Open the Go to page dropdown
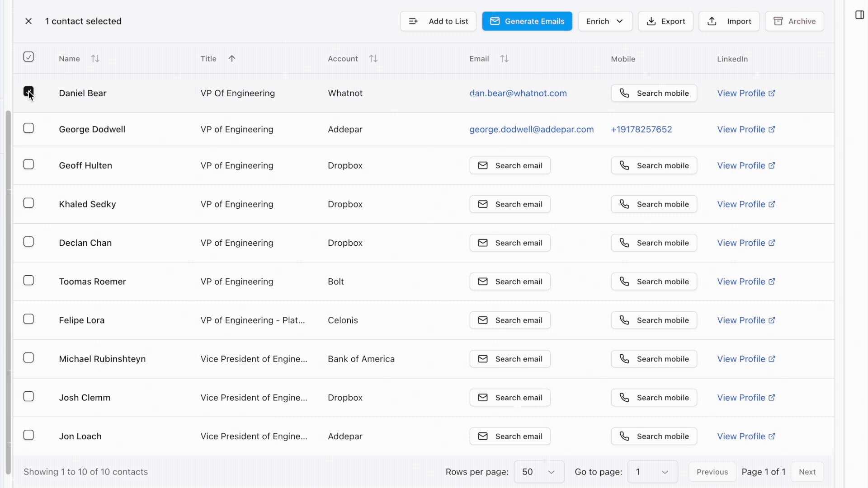This screenshot has height=488, width=868. [x=652, y=471]
